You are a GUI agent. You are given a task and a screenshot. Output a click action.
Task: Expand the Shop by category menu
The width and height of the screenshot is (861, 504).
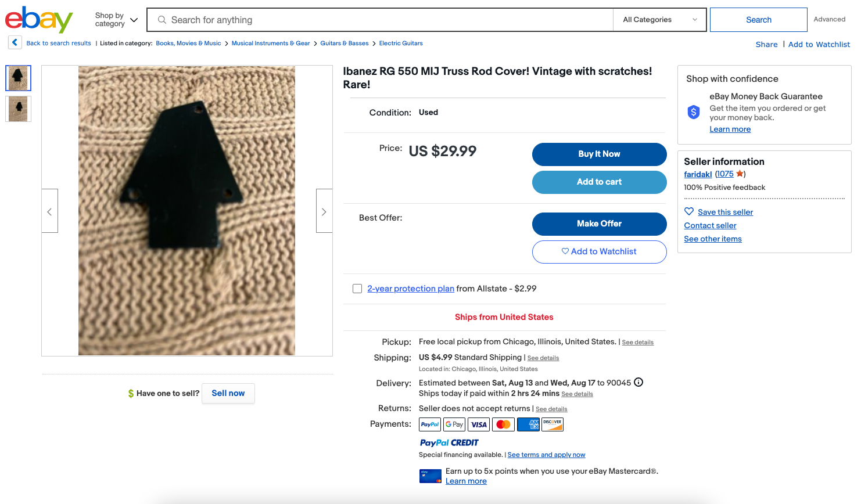116,20
